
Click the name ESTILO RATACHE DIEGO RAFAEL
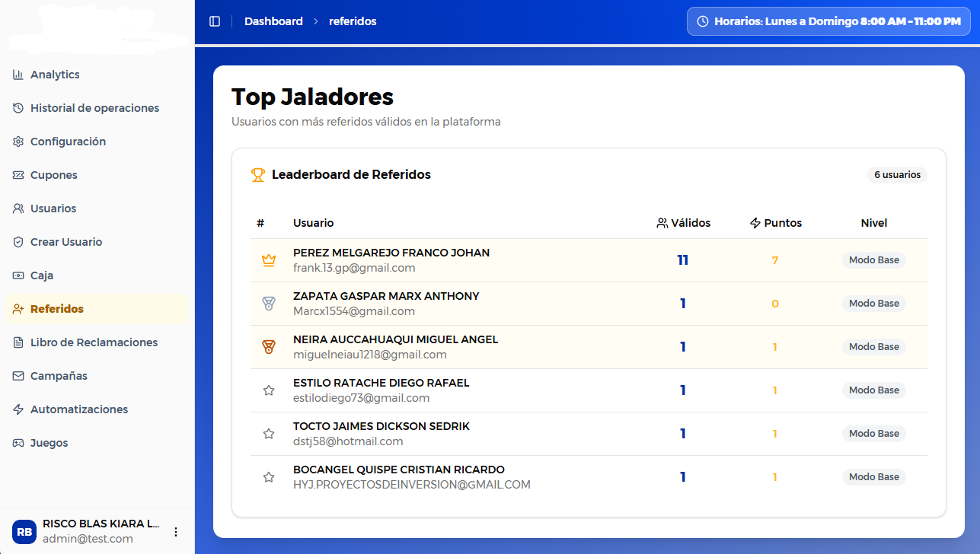[x=381, y=383]
